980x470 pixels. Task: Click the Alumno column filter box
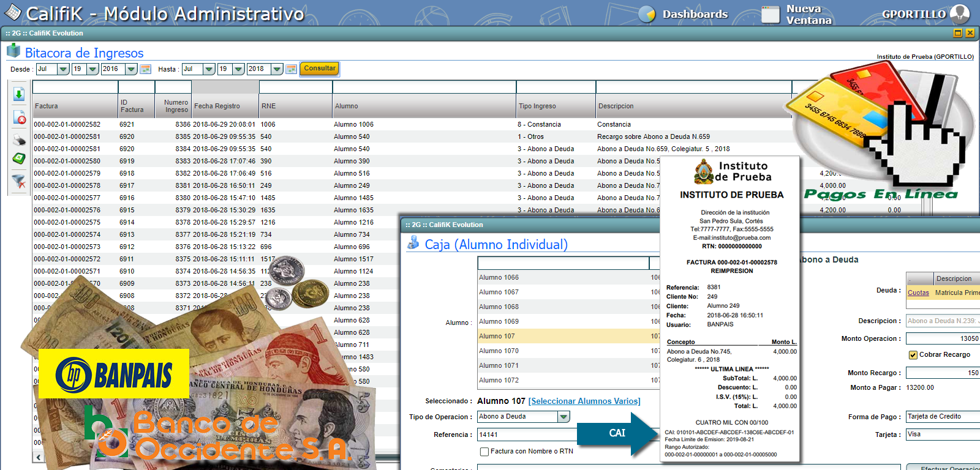(x=424, y=87)
